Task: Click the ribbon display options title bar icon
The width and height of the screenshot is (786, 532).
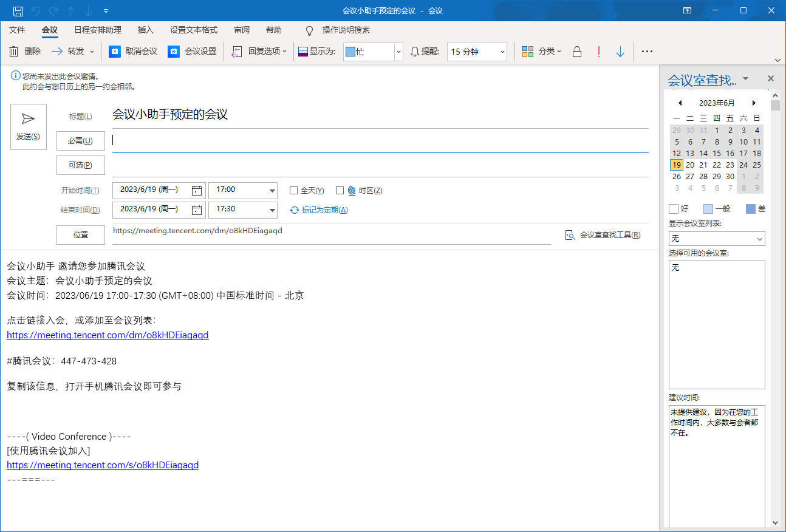Action: pos(688,11)
